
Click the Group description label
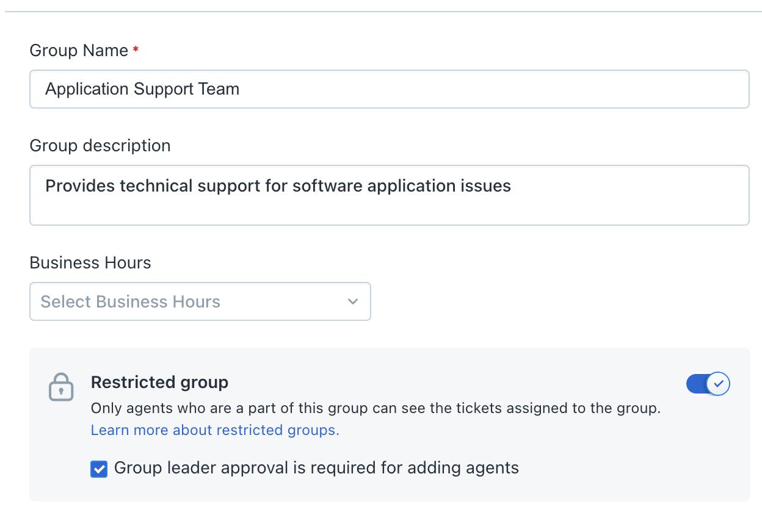100,146
